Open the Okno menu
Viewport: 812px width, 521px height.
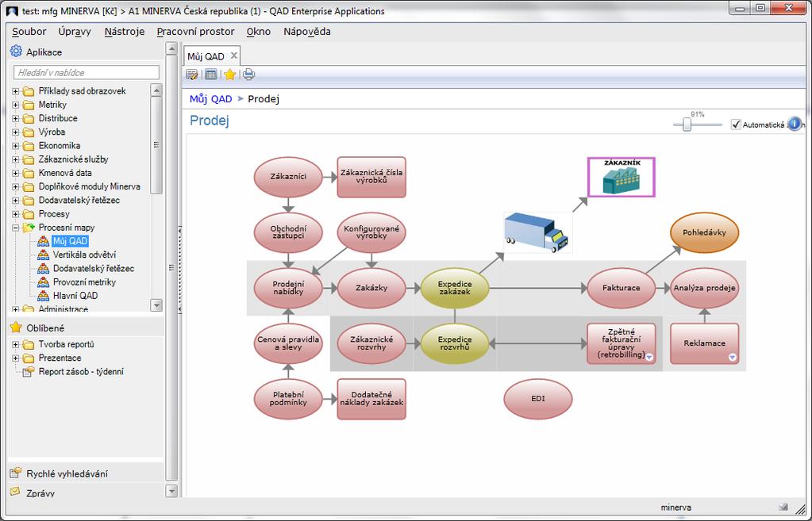(259, 32)
